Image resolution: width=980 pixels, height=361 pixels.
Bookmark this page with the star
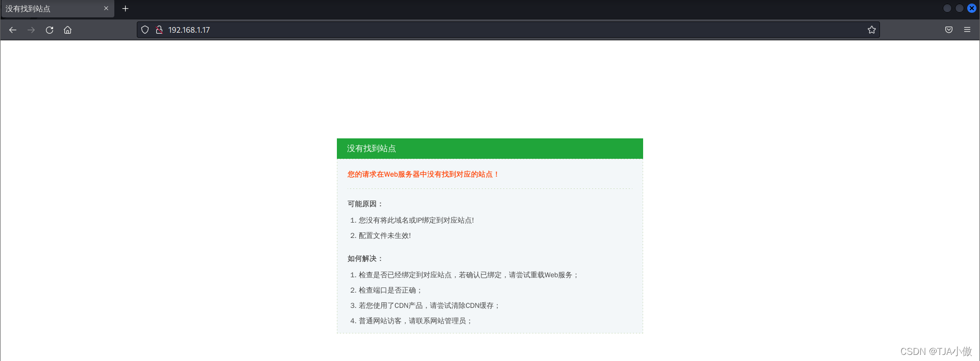tap(872, 30)
